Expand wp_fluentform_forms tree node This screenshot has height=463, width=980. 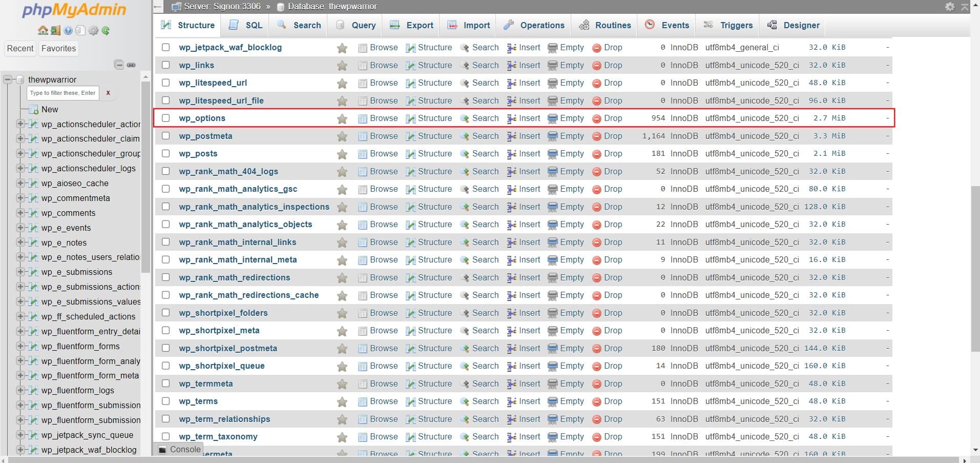click(x=20, y=346)
